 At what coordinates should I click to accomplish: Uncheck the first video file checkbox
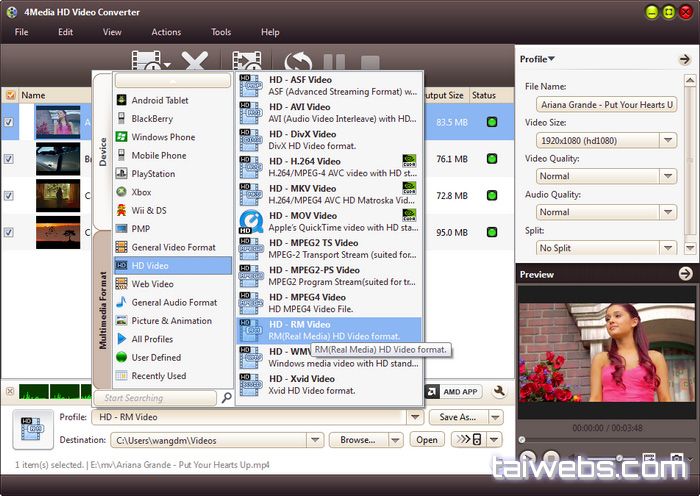pos(10,123)
